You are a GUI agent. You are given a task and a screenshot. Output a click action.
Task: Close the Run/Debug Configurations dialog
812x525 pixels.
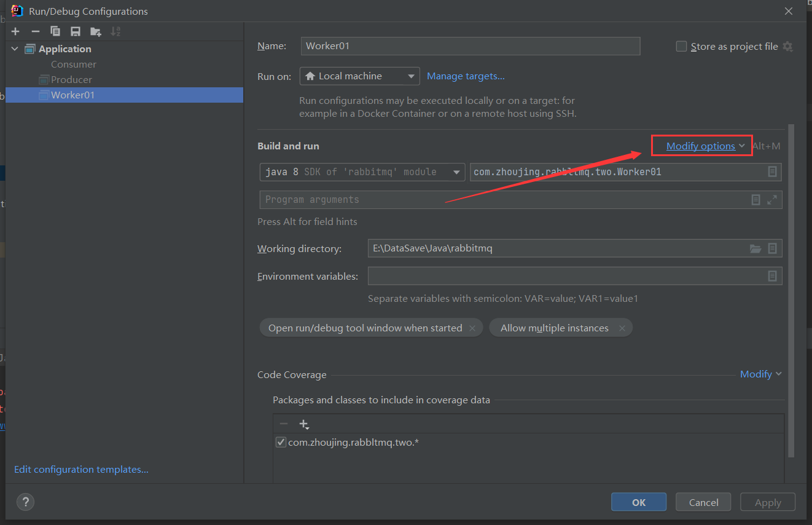pyautogui.click(x=789, y=11)
